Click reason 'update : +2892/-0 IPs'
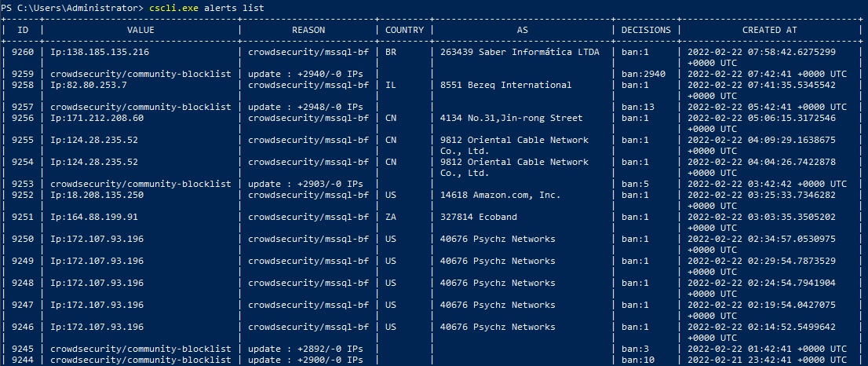The height and width of the screenshot is (366, 868). [x=305, y=349]
